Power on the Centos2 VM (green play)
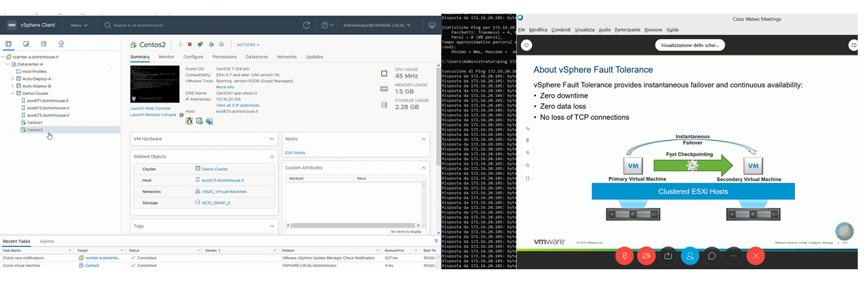Image resolution: width=868 pixels, height=287 pixels. click(181, 44)
